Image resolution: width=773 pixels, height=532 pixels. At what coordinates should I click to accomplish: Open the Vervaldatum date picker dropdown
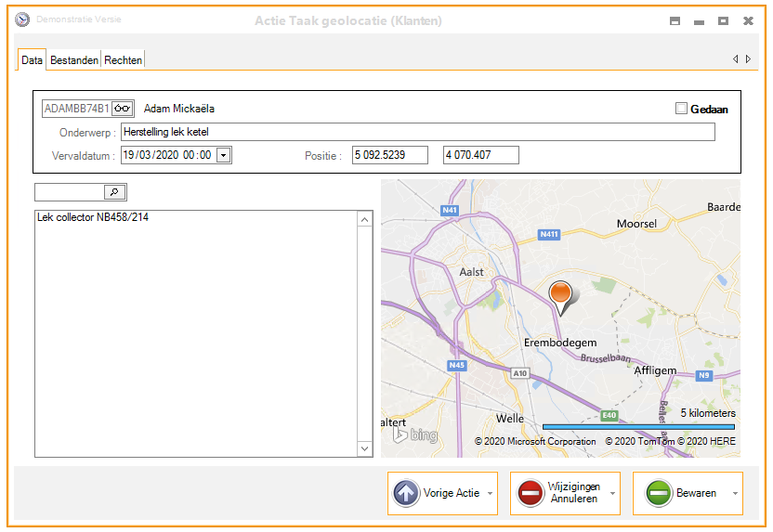pyautogui.click(x=223, y=155)
